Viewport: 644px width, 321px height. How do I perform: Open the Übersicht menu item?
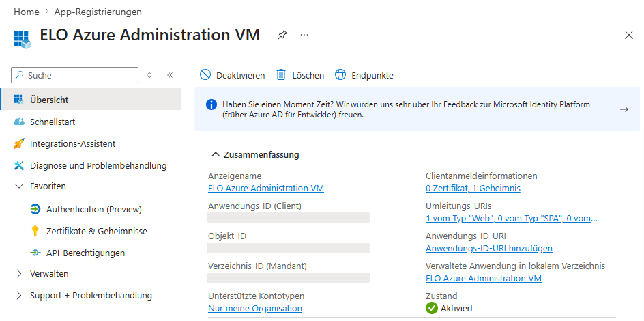[90, 100]
